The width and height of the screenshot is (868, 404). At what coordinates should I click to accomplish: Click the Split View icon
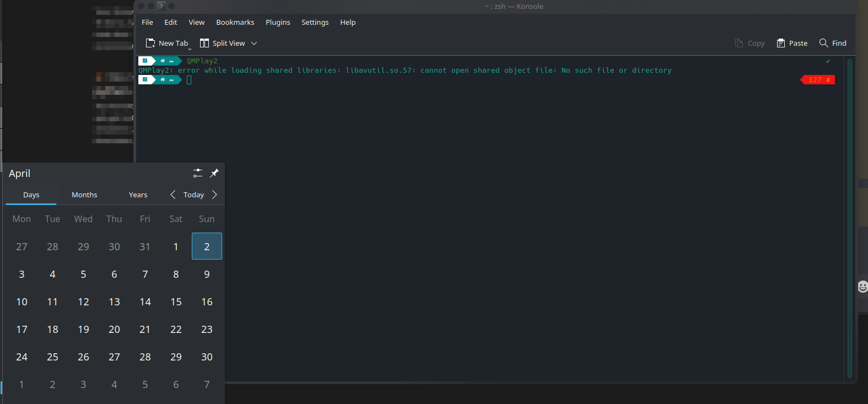coord(204,43)
